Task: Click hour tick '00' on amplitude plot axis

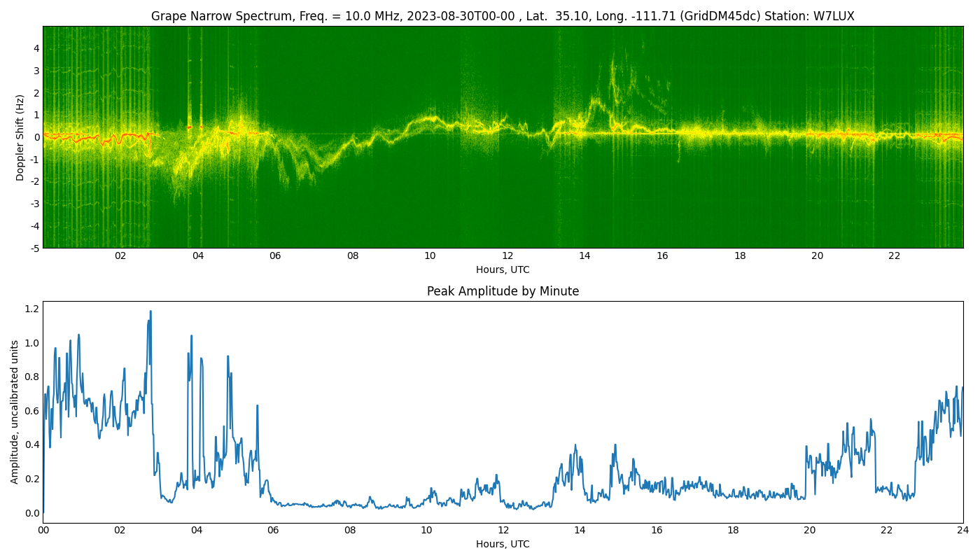Action: (43, 531)
